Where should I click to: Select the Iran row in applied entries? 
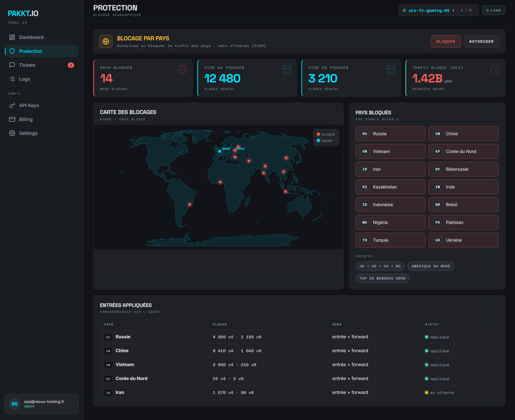pyautogui.click(x=299, y=392)
